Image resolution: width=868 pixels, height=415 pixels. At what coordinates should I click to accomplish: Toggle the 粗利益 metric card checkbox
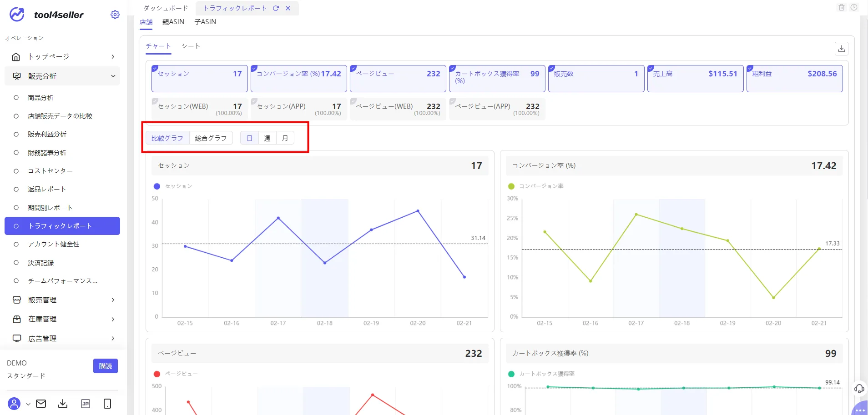[x=750, y=69]
